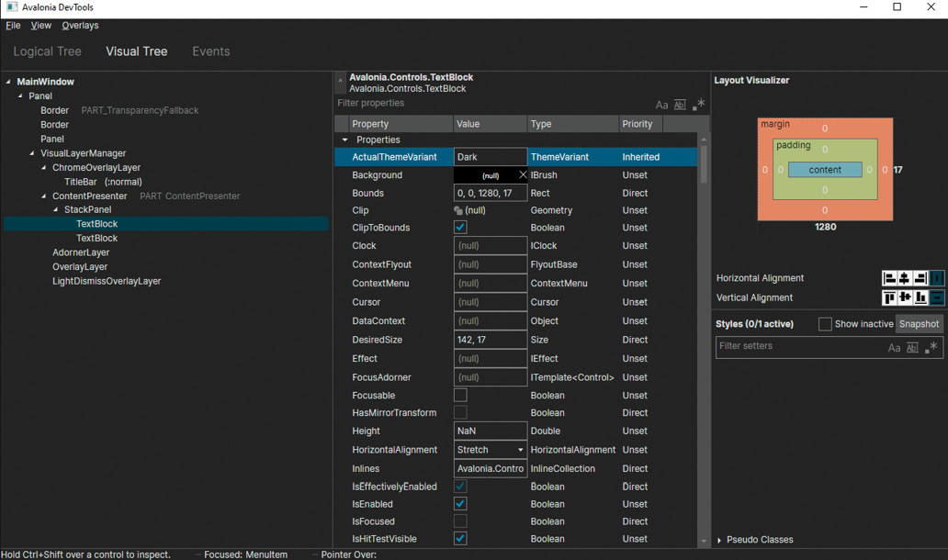Set Vertical Alignment to Stretch
This screenshot has width=948, height=560.
936,297
